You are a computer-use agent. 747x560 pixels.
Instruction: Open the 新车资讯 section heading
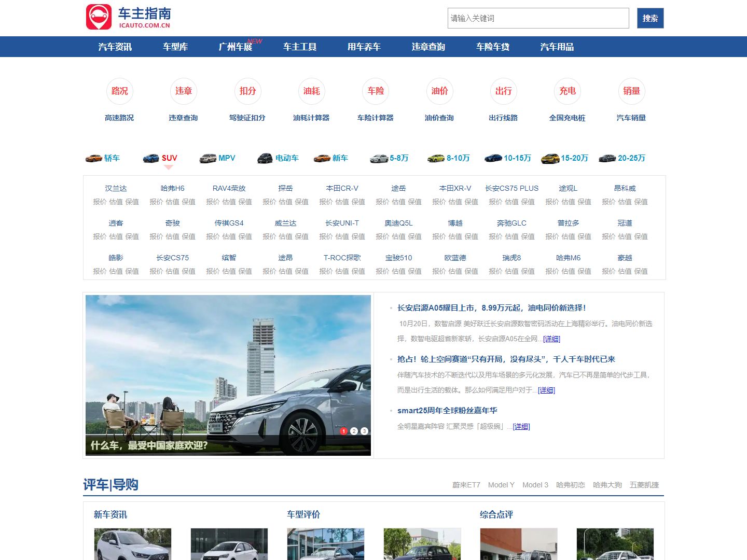tap(110, 514)
